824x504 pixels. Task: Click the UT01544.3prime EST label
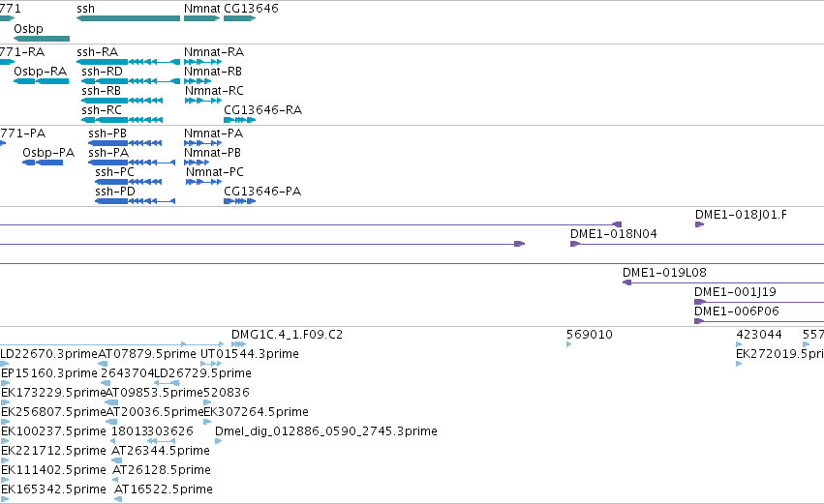[x=250, y=354]
